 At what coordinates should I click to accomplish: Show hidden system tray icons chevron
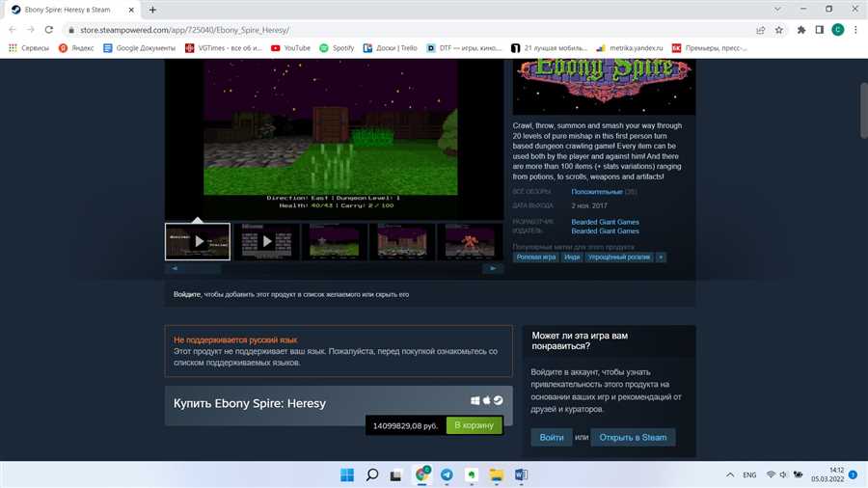(730, 474)
